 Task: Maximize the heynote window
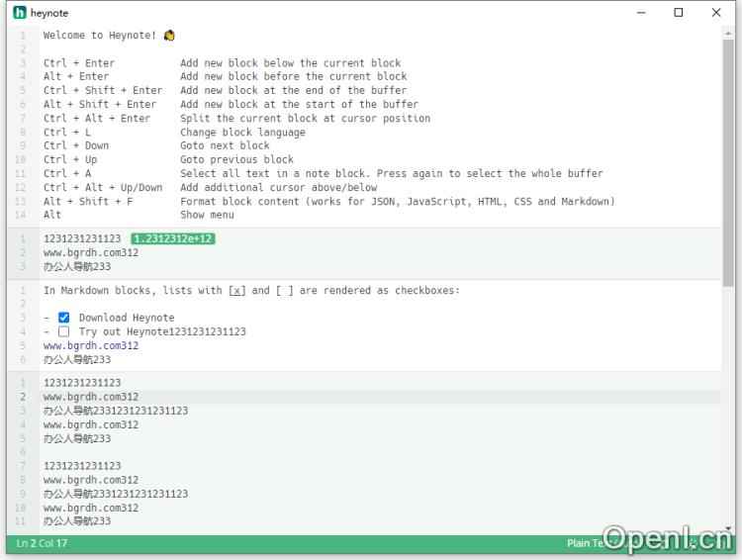coord(678,13)
